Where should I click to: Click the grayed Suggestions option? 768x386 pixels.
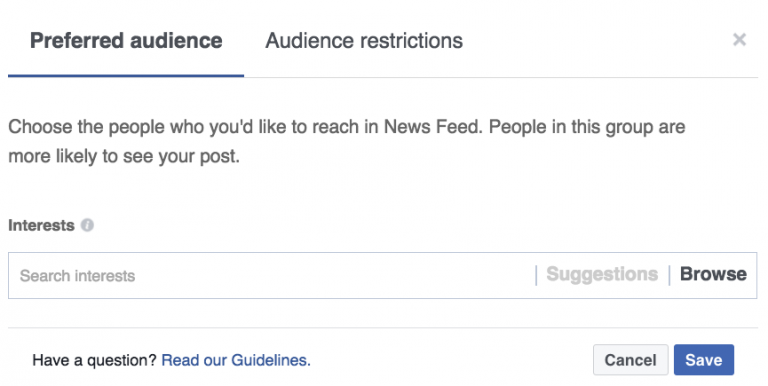click(x=602, y=274)
